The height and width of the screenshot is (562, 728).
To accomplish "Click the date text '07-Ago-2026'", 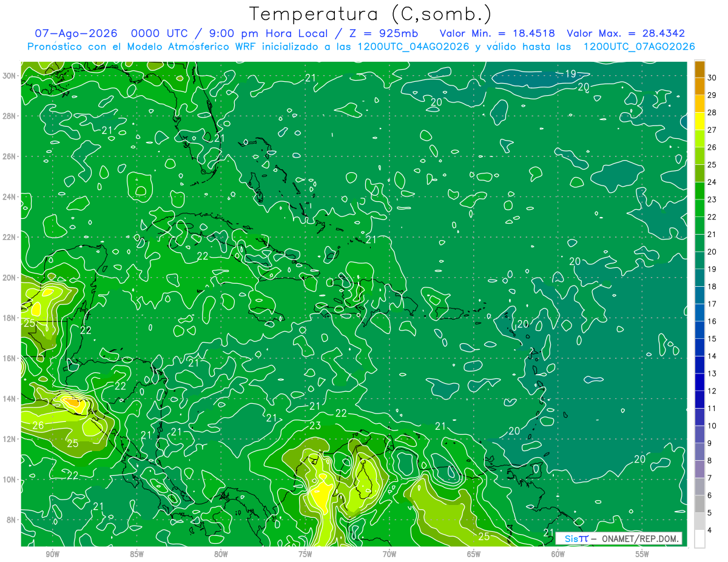I will click(76, 33).
